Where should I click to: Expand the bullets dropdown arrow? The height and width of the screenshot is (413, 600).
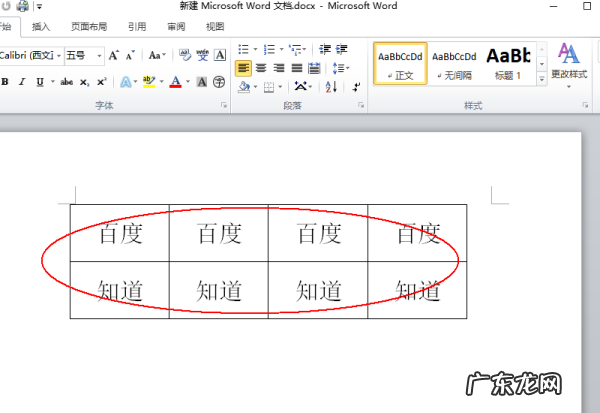click(x=255, y=49)
